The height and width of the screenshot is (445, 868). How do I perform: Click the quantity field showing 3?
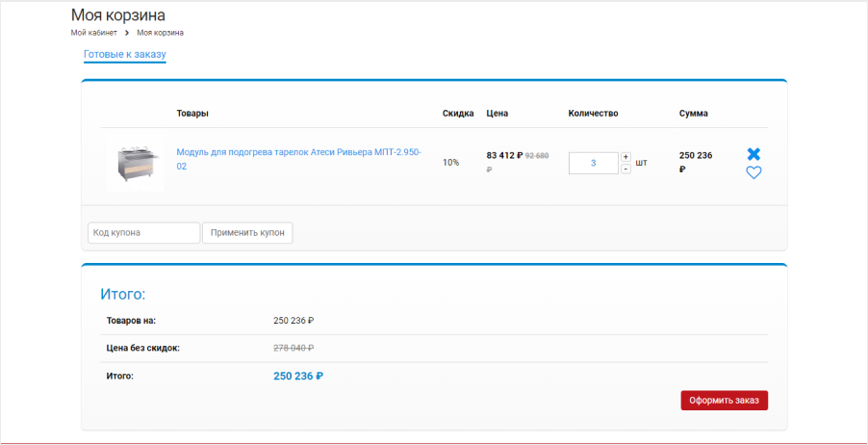593,163
